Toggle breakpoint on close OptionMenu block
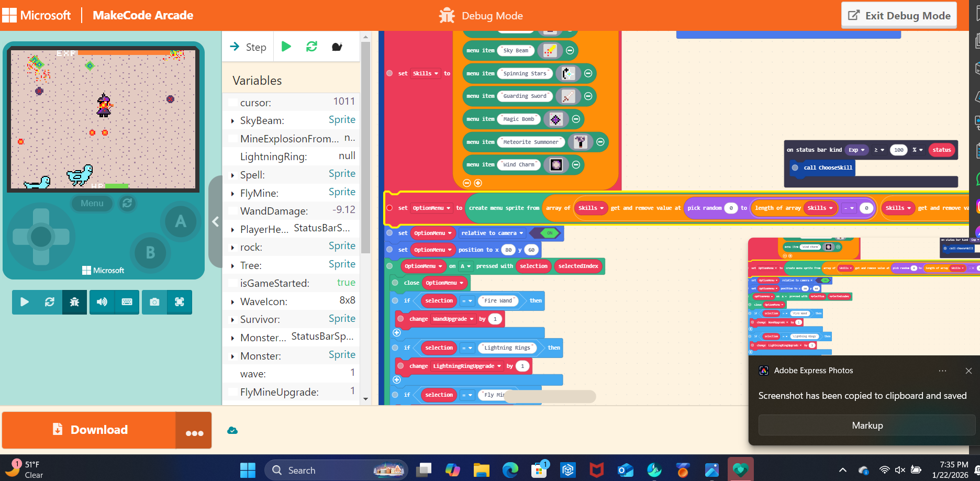This screenshot has height=481, width=980. (x=395, y=283)
